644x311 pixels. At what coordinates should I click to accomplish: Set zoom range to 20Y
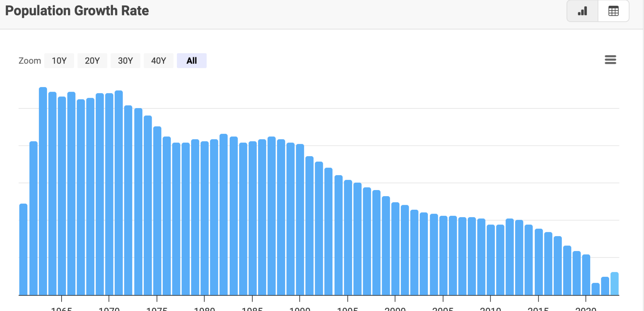(92, 61)
